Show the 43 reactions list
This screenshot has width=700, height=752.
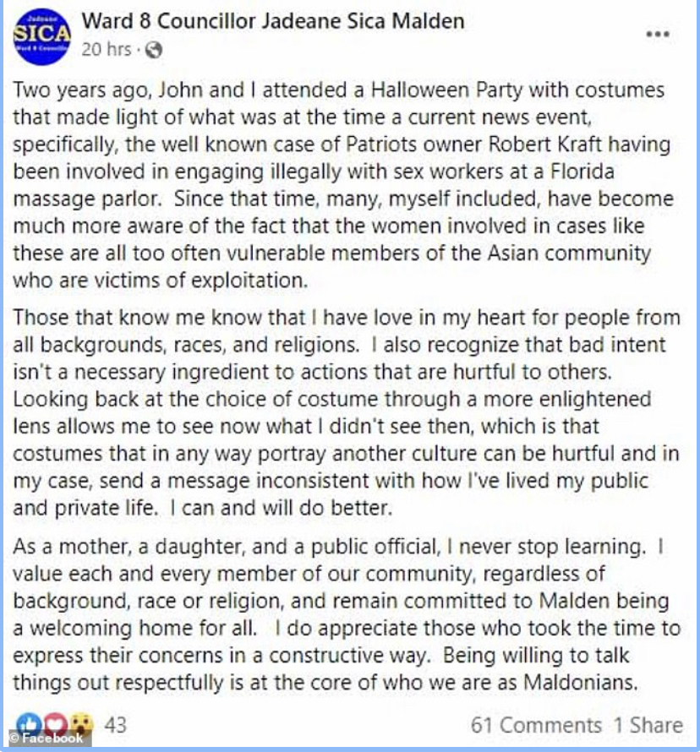[116, 725]
